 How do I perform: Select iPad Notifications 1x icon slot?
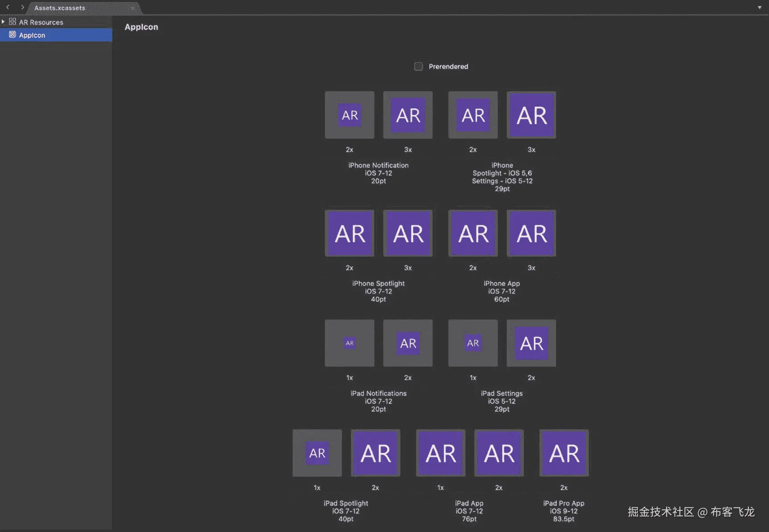pyautogui.click(x=350, y=343)
